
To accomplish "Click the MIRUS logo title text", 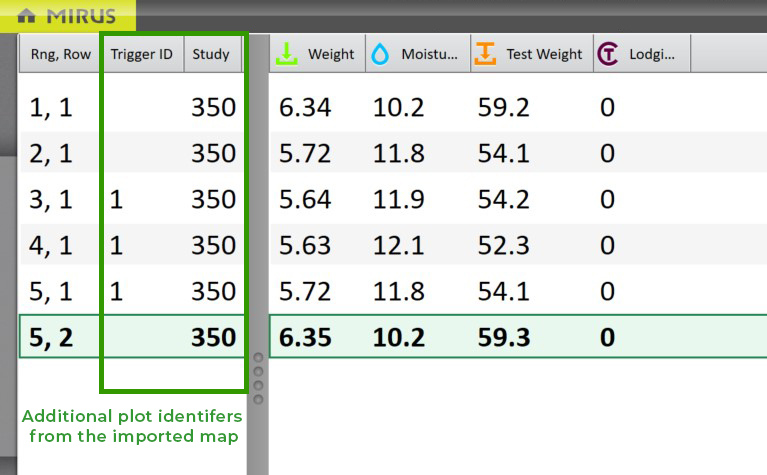I will point(80,16).
